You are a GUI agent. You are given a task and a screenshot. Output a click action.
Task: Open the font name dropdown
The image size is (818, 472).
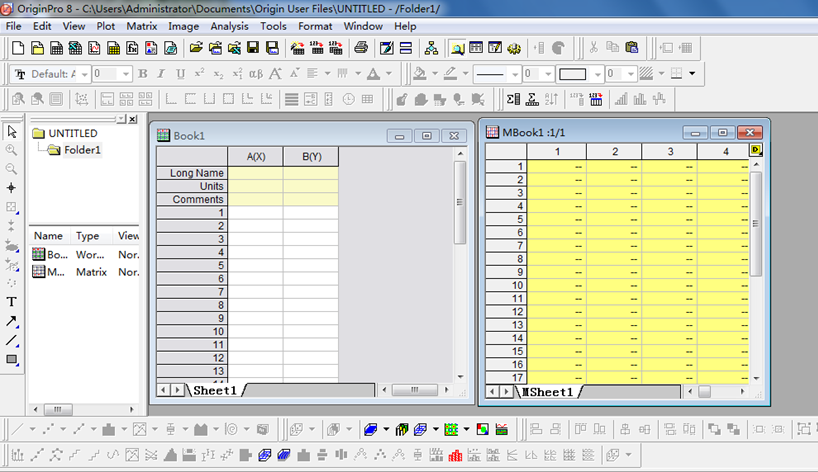tap(84, 74)
